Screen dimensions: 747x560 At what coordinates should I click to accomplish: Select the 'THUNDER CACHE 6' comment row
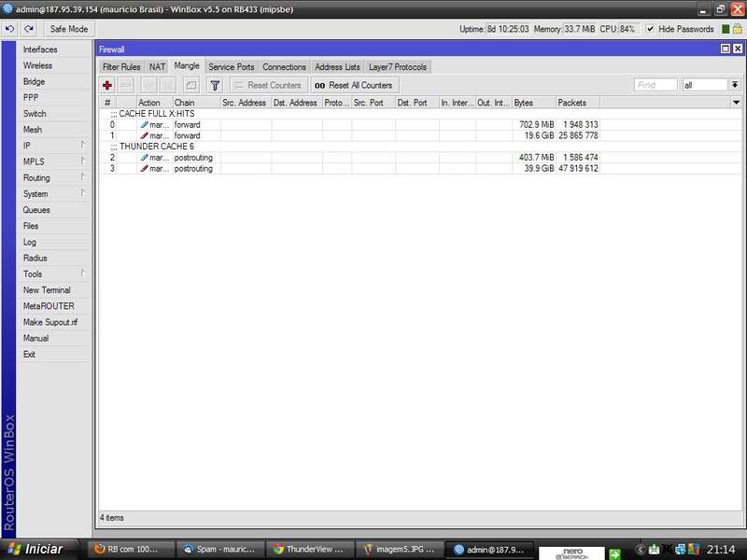pyautogui.click(x=420, y=147)
